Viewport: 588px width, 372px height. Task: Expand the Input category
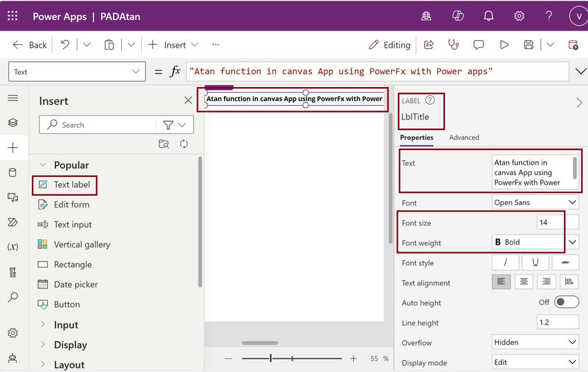[43, 324]
